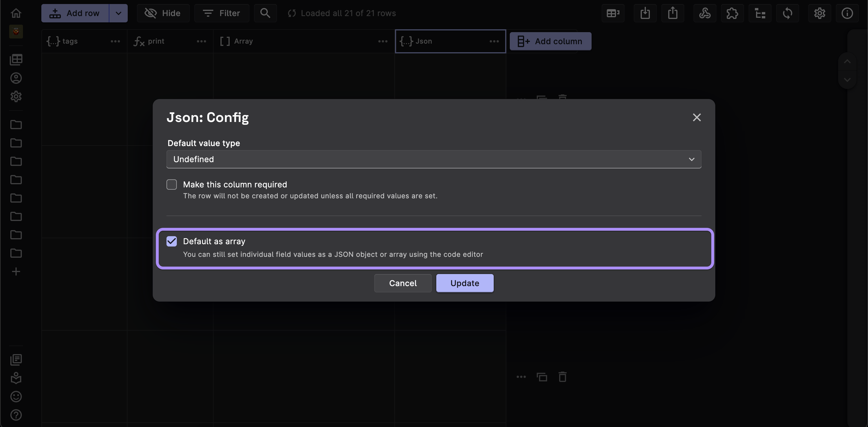This screenshot has width=868, height=427.
Task: Click the import data icon
Action: 645,13
